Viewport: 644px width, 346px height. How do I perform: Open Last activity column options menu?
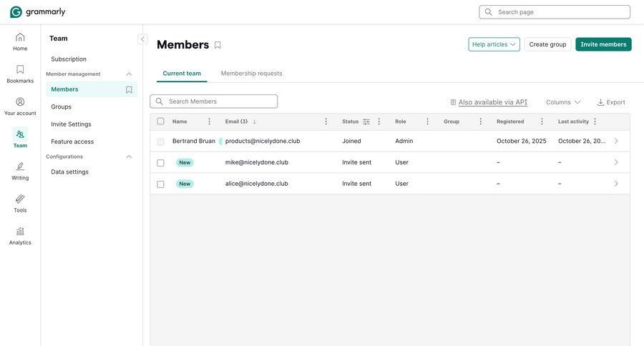point(595,122)
